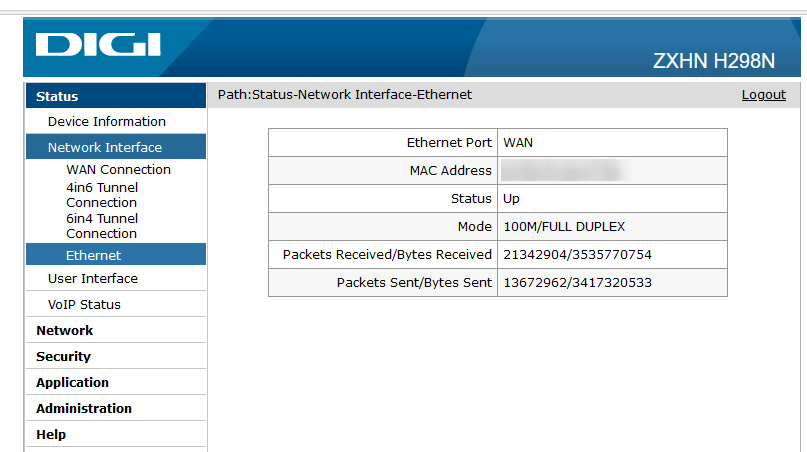Select the Ethernet item in the sidebar
The image size is (807, 452).
tap(116, 254)
